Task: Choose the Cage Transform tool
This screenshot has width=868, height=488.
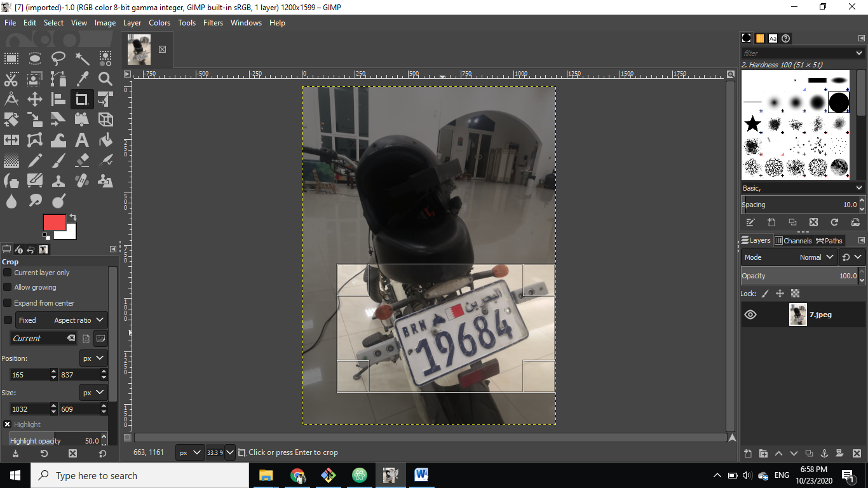Action: click(x=35, y=140)
